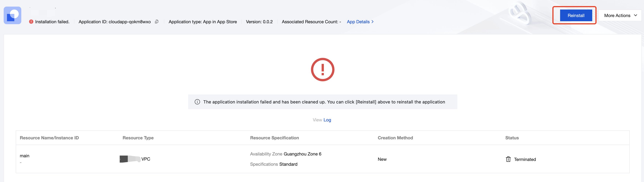Screen dimensions: 644x182
Task: Click the Status column header
Action: pyautogui.click(x=512, y=138)
